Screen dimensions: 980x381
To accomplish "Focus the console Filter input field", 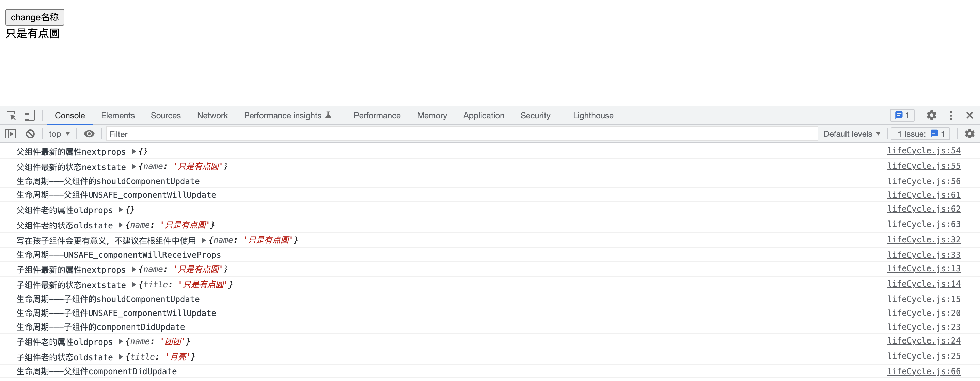I will click(x=457, y=134).
